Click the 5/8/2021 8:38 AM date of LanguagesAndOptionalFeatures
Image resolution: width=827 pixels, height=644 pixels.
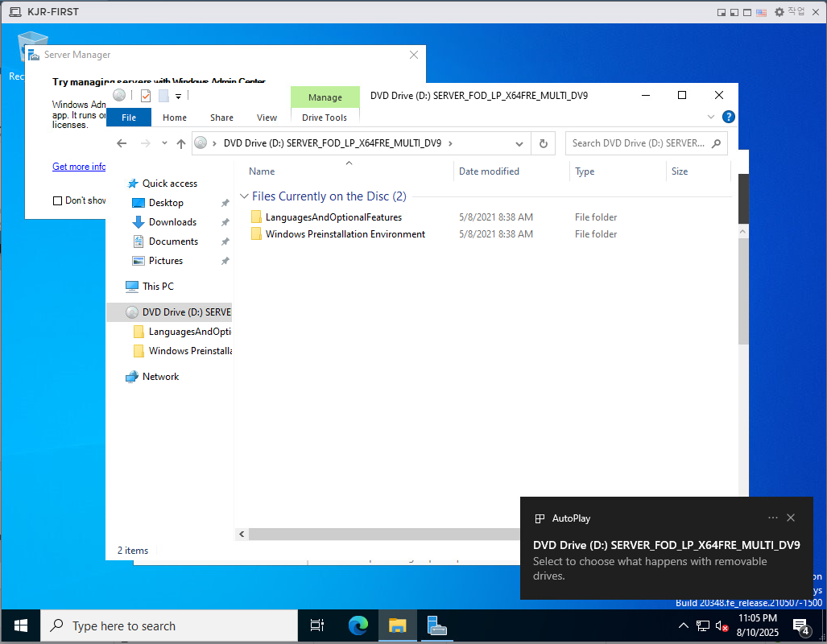(x=496, y=217)
